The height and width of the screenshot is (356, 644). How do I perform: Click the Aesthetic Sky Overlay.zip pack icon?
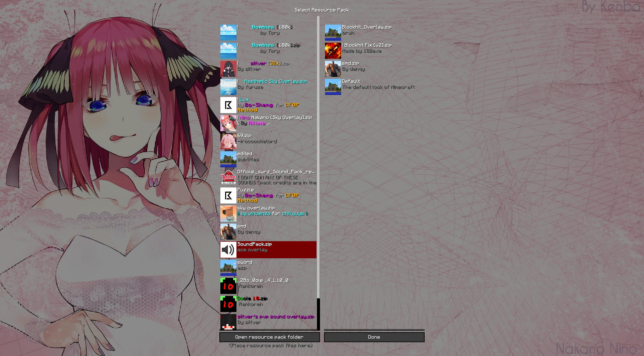[x=228, y=87]
